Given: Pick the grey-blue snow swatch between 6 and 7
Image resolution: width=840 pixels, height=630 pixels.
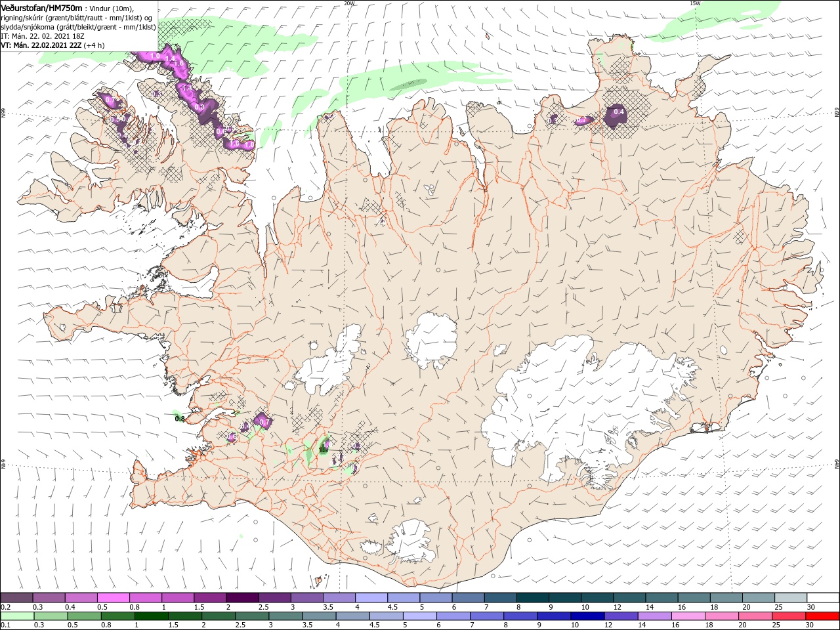Looking at the screenshot, I should [x=468, y=598].
